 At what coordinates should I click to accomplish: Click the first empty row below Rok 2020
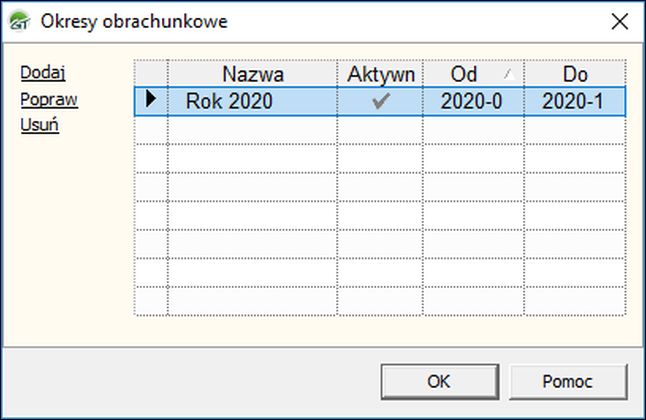[380, 130]
